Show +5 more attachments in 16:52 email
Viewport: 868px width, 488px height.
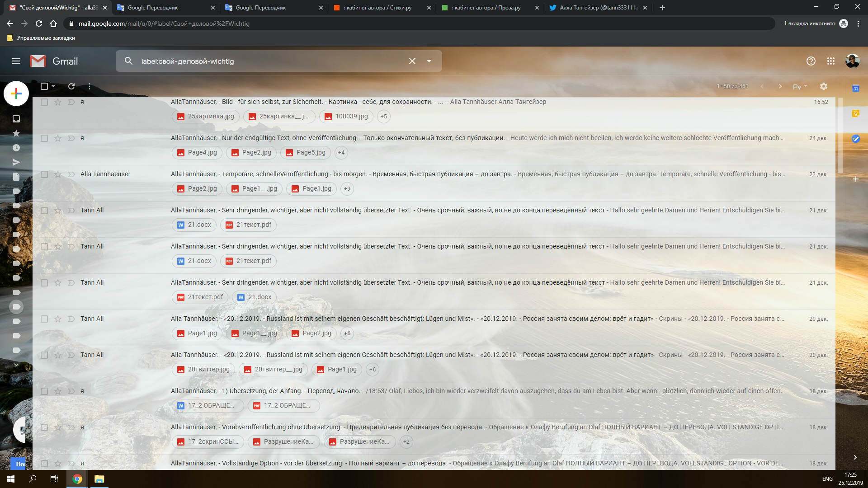pyautogui.click(x=384, y=117)
